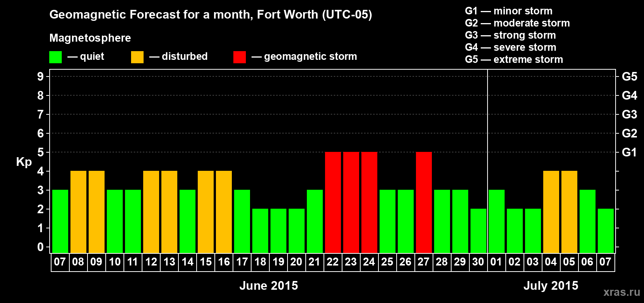Image resolution: width=644 pixels, height=303 pixels.
Task: Click the orange bar for July 05
Action: [x=569, y=212]
